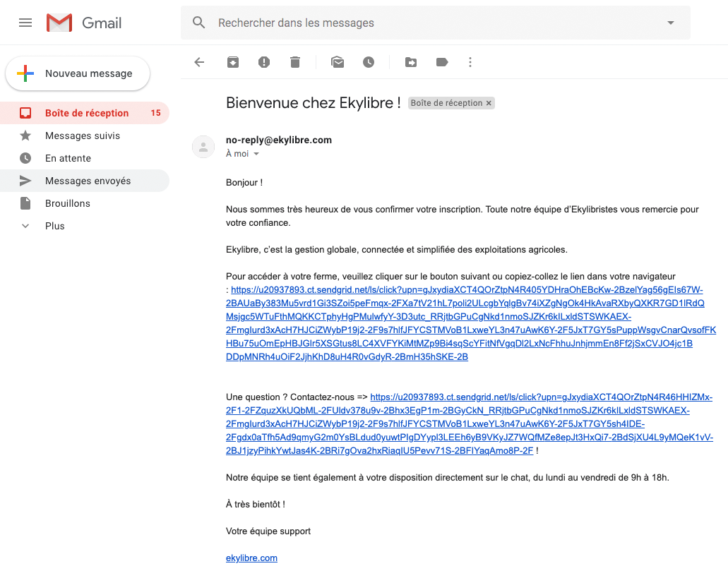The height and width of the screenshot is (566, 728).
Task: Open the main menu hamburger icon
Action: point(25,23)
